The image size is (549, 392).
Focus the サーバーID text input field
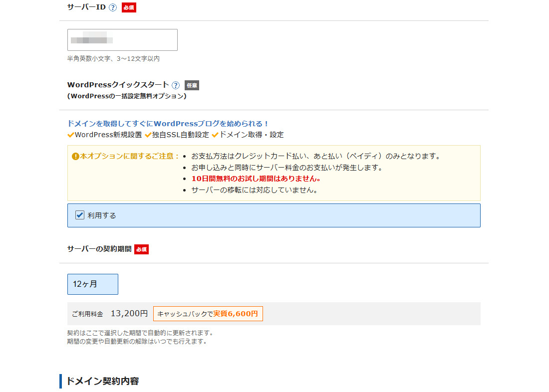tap(122, 40)
